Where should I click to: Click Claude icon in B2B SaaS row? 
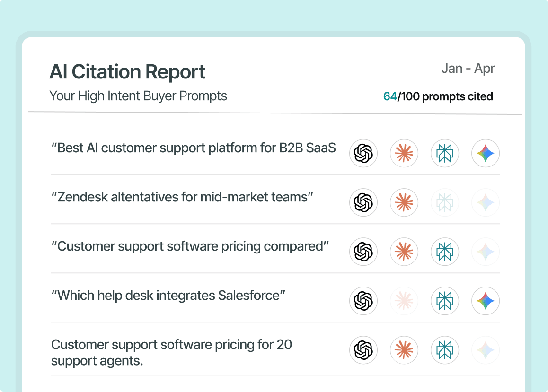(x=404, y=153)
